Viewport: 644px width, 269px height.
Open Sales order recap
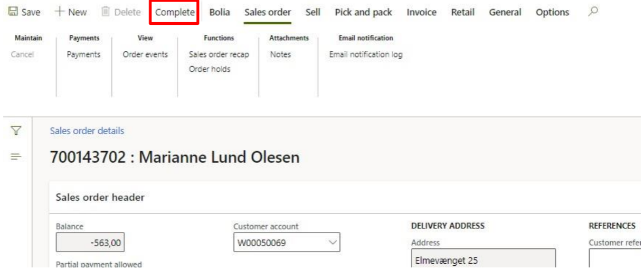[219, 54]
